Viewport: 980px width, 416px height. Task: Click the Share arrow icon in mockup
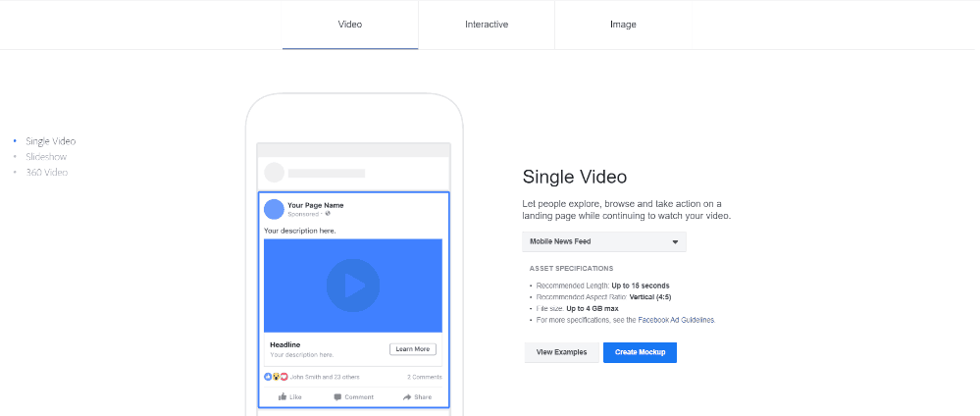[x=407, y=397]
